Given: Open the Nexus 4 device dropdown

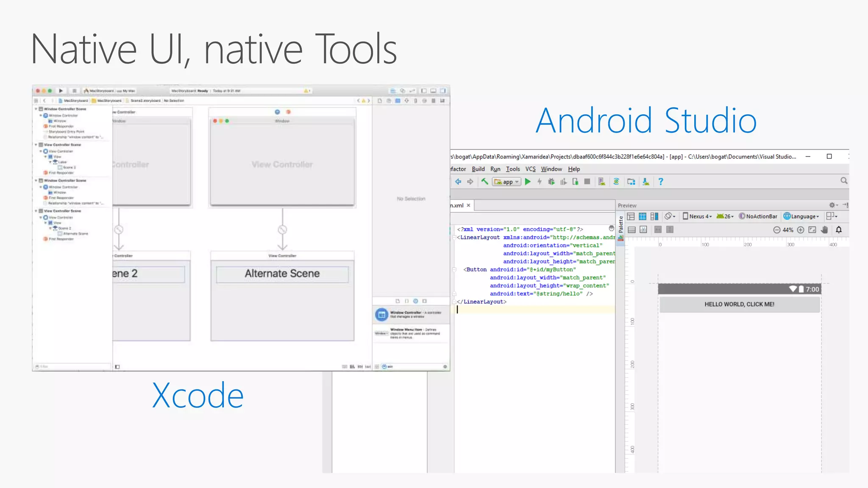Looking at the screenshot, I should (x=697, y=216).
